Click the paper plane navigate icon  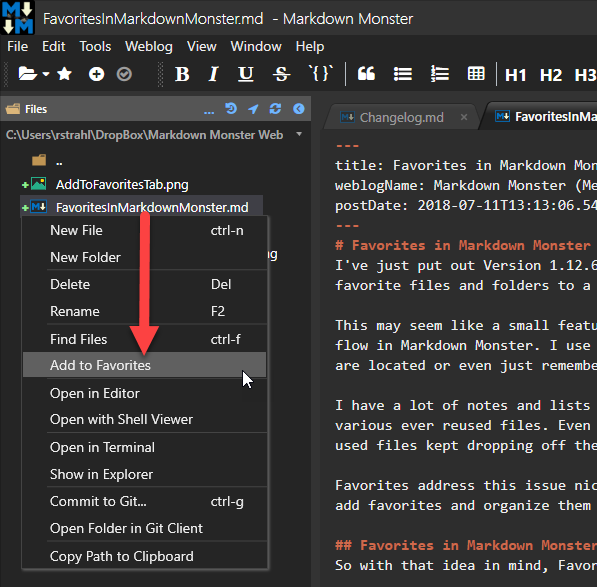click(x=253, y=109)
